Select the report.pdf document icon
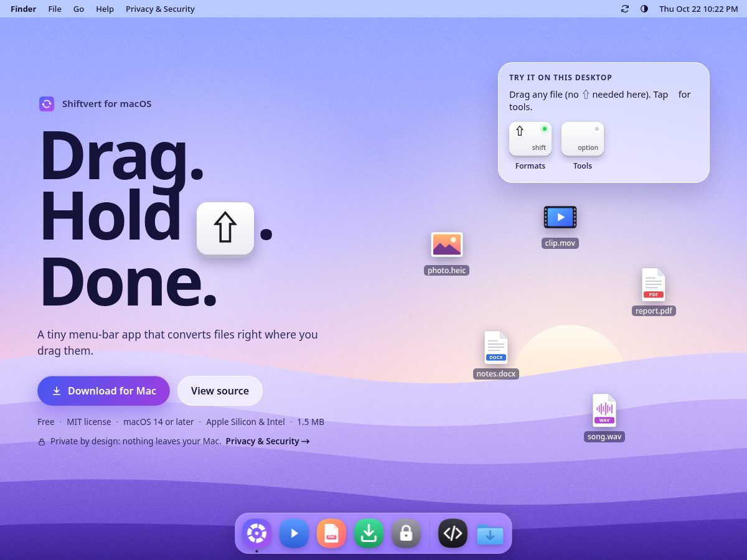 [654, 284]
